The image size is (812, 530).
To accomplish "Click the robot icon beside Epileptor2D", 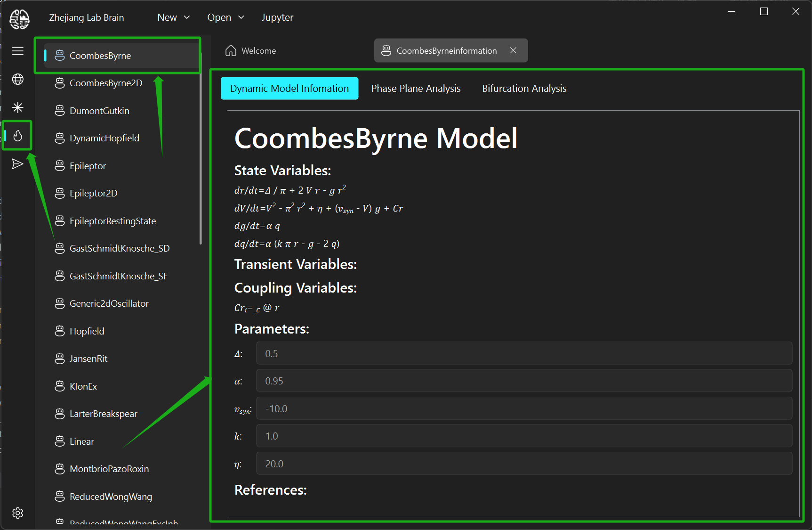I will (60, 193).
